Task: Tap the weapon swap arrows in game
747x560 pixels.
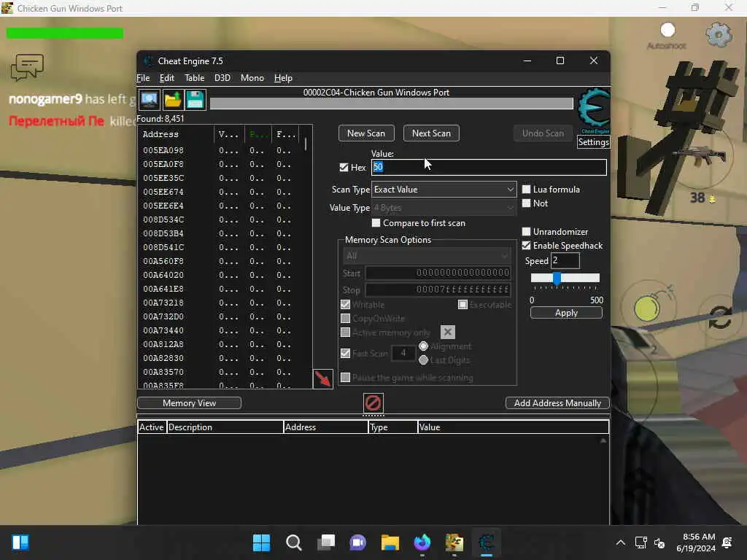Action: [x=719, y=318]
